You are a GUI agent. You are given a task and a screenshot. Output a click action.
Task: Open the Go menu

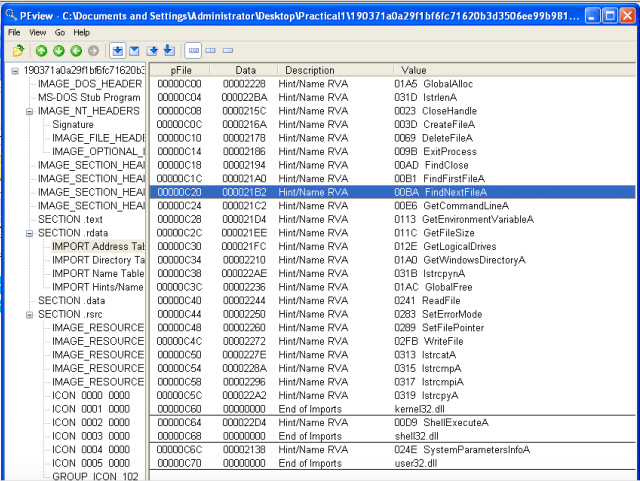pos(59,32)
